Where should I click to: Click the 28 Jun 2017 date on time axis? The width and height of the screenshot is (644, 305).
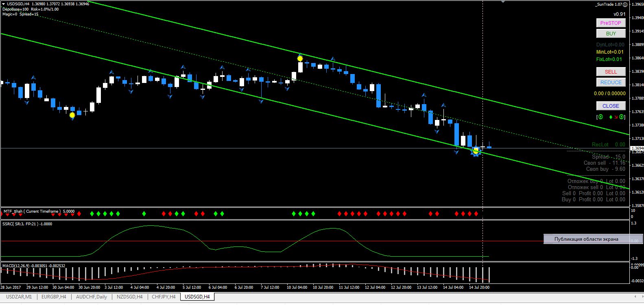(11, 288)
